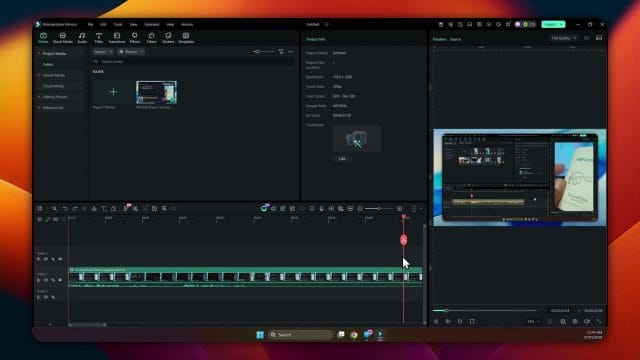Viewport: 640px width, 360px height.
Task: Toggle the auto-ripple icon above track headers
Action: pos(56,220)
